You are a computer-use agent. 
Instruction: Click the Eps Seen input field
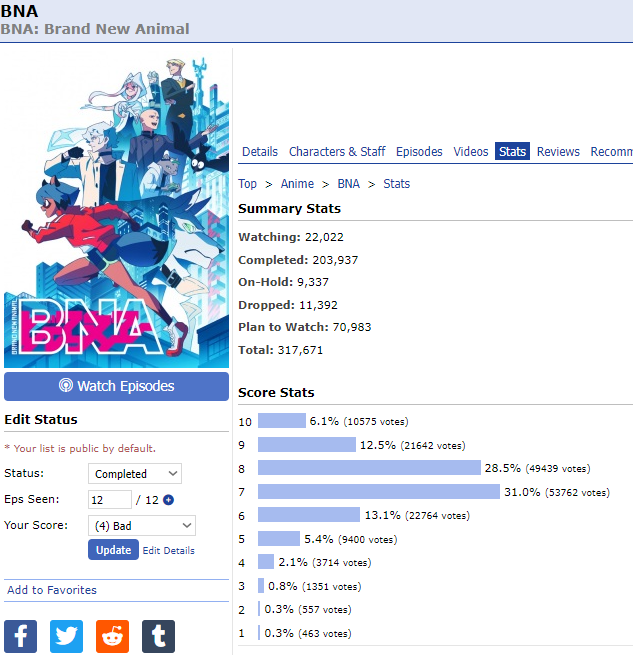pyautogui.click(x=110, y=500)
